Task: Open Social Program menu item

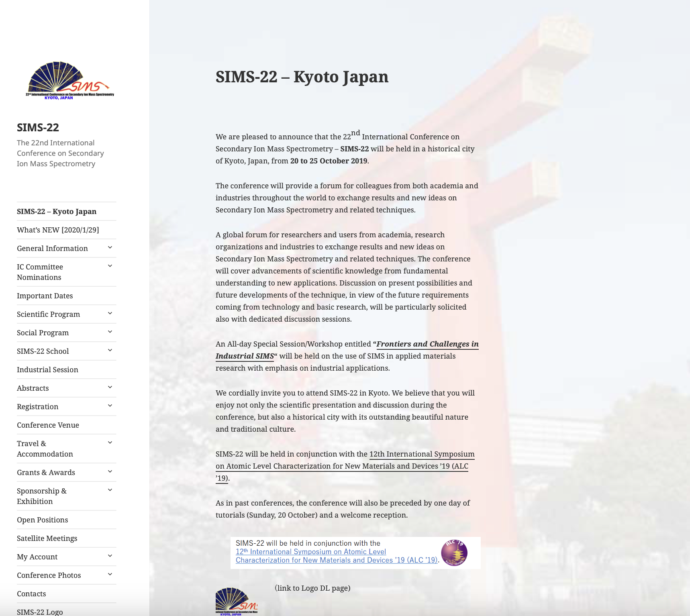Action: (43, 333)
